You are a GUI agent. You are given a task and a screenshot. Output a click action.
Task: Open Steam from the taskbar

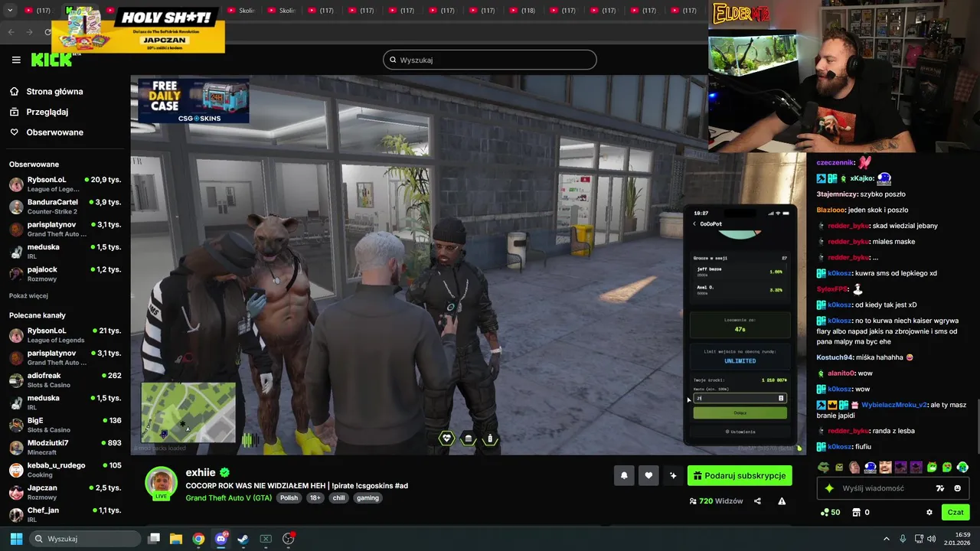(x=243, y=539)
